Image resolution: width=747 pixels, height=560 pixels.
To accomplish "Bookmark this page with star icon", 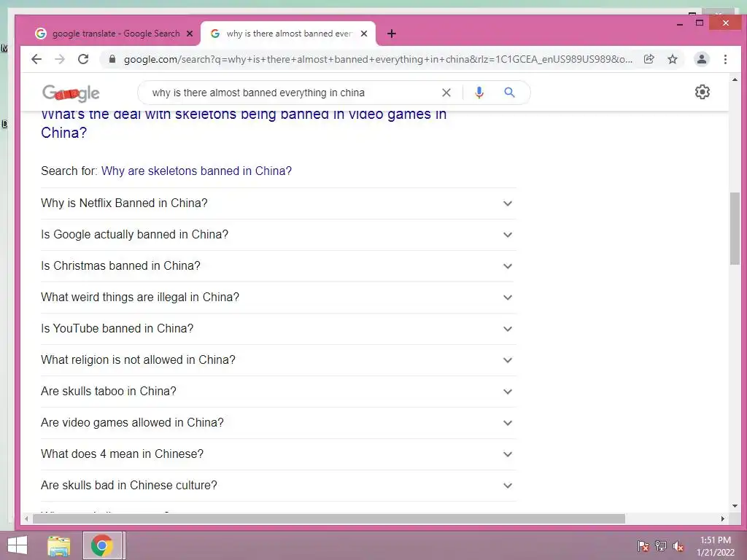I will point(672,59).
